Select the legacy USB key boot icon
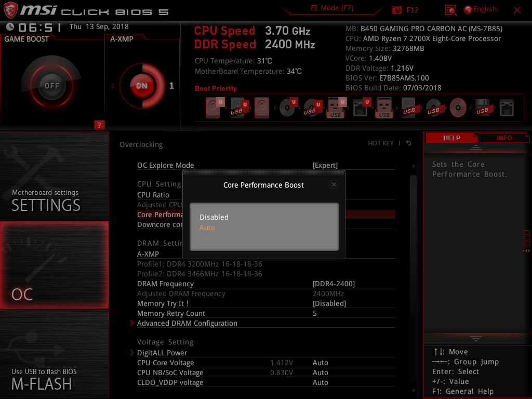 [384, 108]
